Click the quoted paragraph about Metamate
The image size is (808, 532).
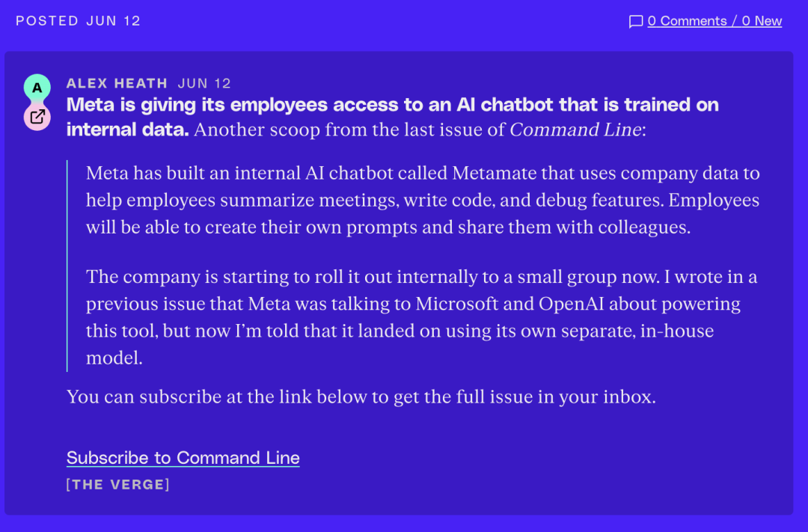[423, 200]
